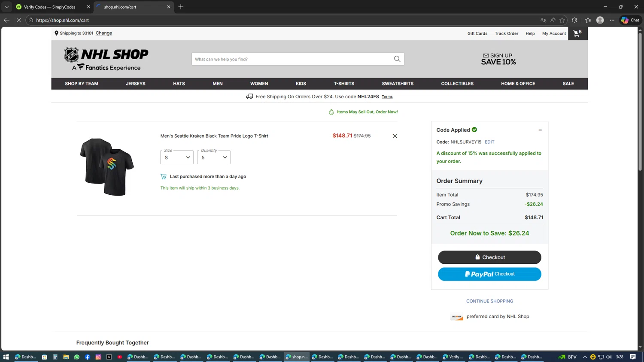This screenshot has width=644, height=362.
Task: Click the location pin icon next to Shipping
Action: [56, 33]
